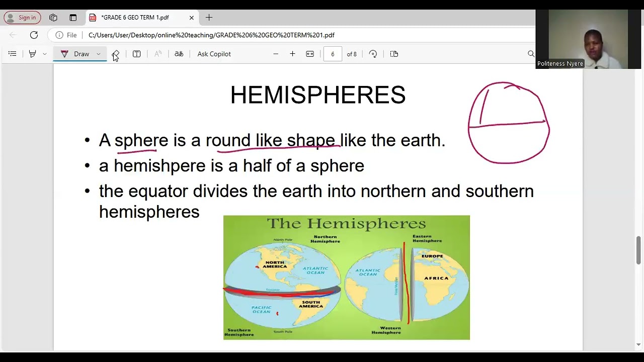The image size is (644, 362).
Task: Click the vertical scrollbar thumb
Action: (639, 250)
